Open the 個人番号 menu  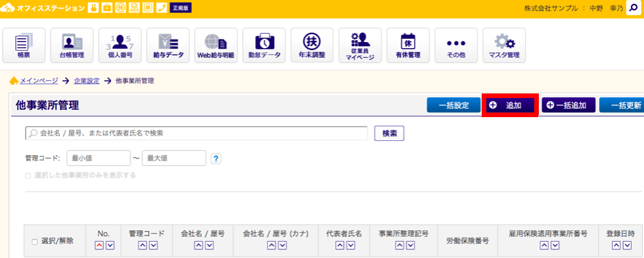(120, 45)
